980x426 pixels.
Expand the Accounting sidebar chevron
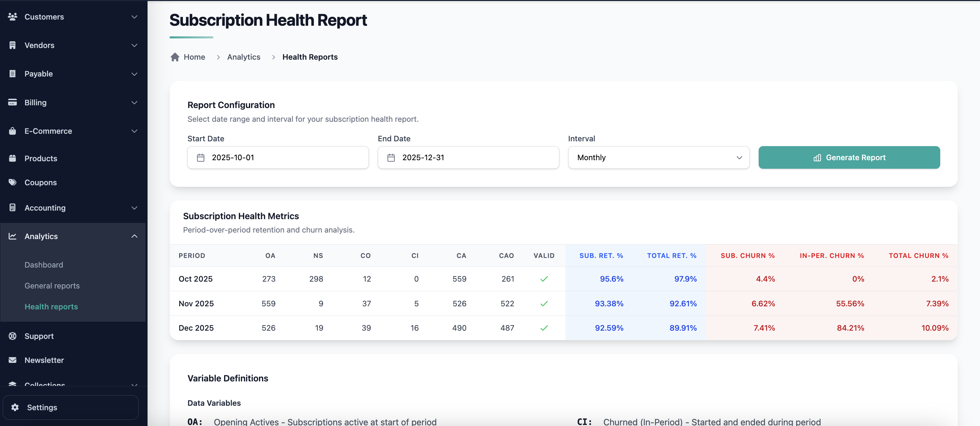point(134,208)
